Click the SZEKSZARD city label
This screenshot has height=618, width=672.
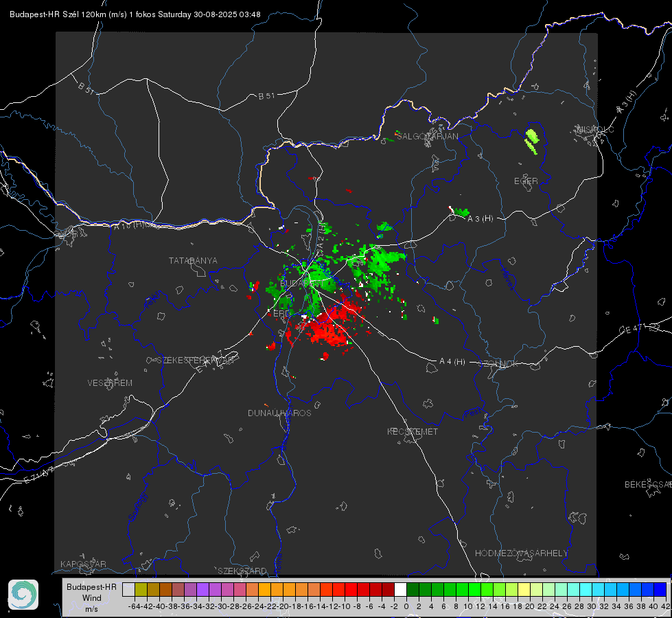[242, 571]
